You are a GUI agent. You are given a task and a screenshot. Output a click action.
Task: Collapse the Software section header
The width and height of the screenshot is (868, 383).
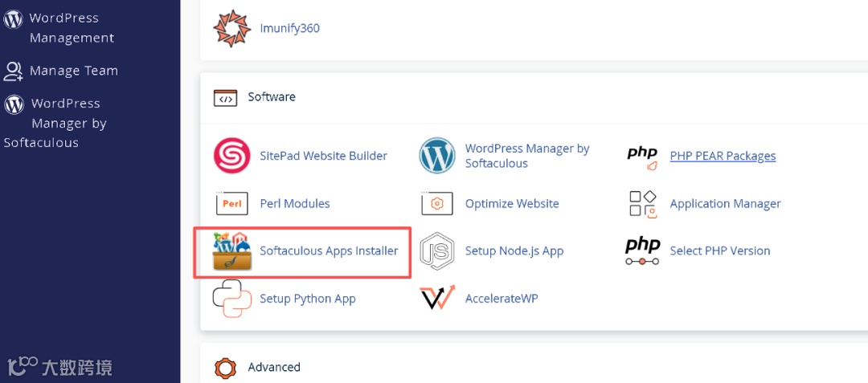[x=272, y=97]
